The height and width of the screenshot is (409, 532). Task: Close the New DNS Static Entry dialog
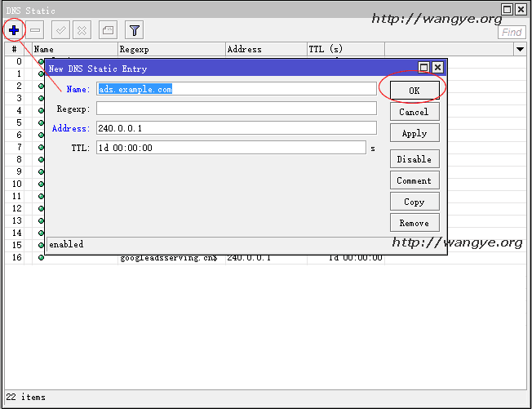point(438,68)
